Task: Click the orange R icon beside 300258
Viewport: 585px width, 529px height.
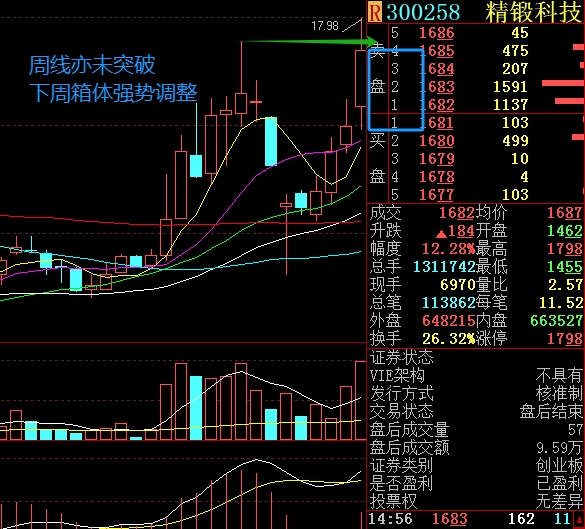Action: 375,11
